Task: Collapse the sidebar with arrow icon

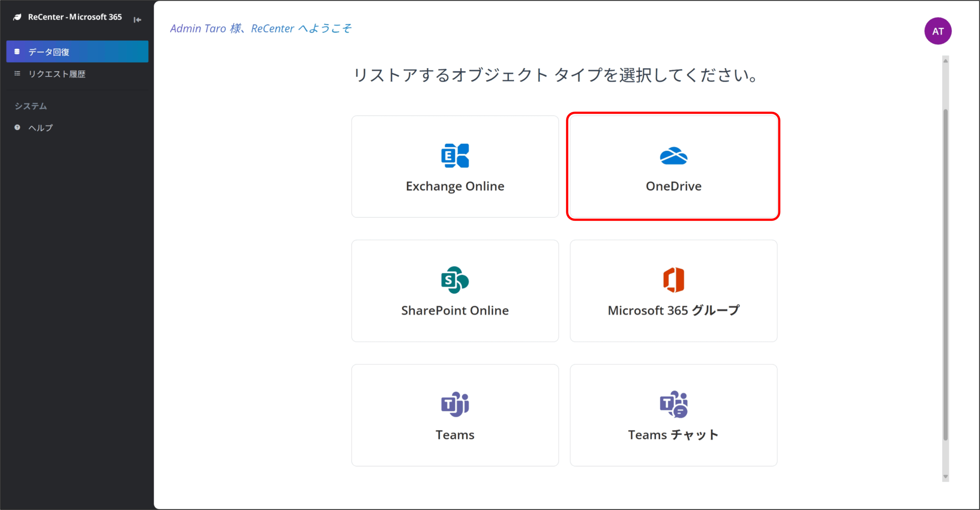Action: tap(137, 20)
